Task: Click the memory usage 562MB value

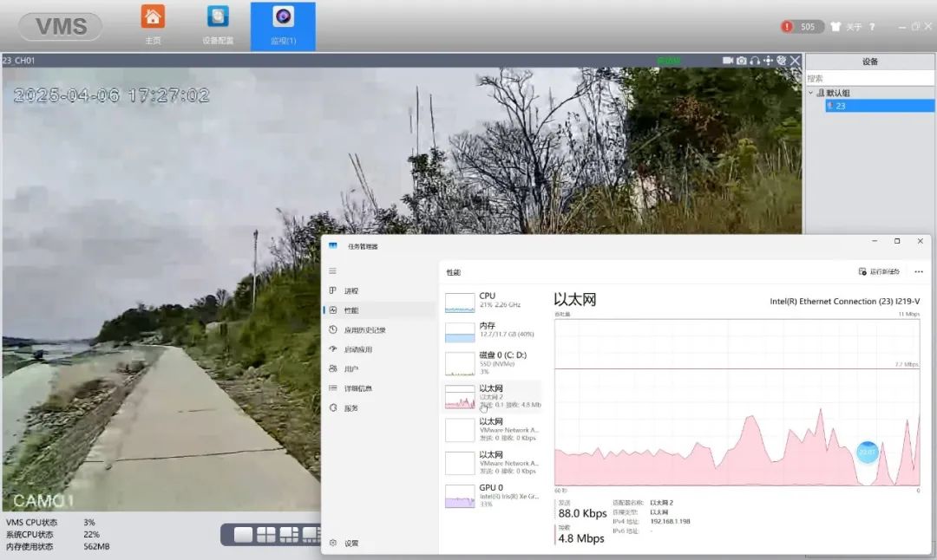Action: coord(96,546)
